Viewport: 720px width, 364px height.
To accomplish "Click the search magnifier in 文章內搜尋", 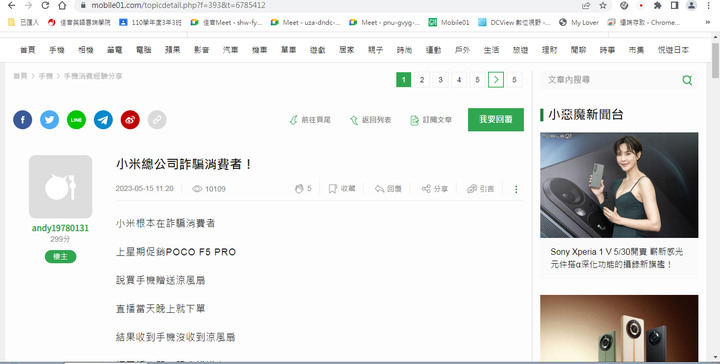I will coord(687,80).
